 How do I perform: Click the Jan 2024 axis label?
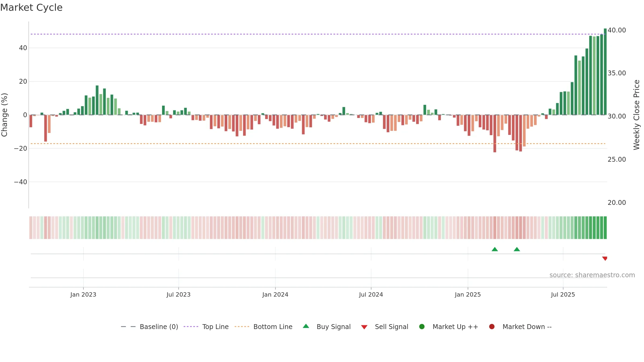(275, 294)
